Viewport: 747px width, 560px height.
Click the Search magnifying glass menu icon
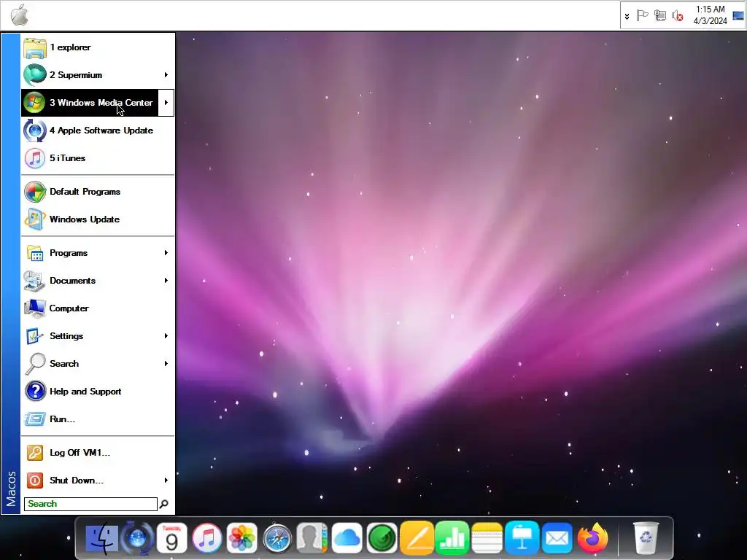point(35,363)
